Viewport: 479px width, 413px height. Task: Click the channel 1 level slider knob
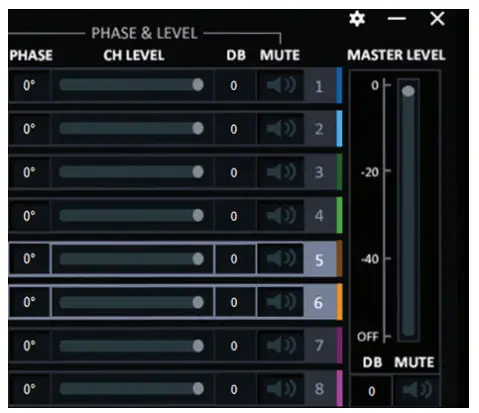[x=198, y=85]
